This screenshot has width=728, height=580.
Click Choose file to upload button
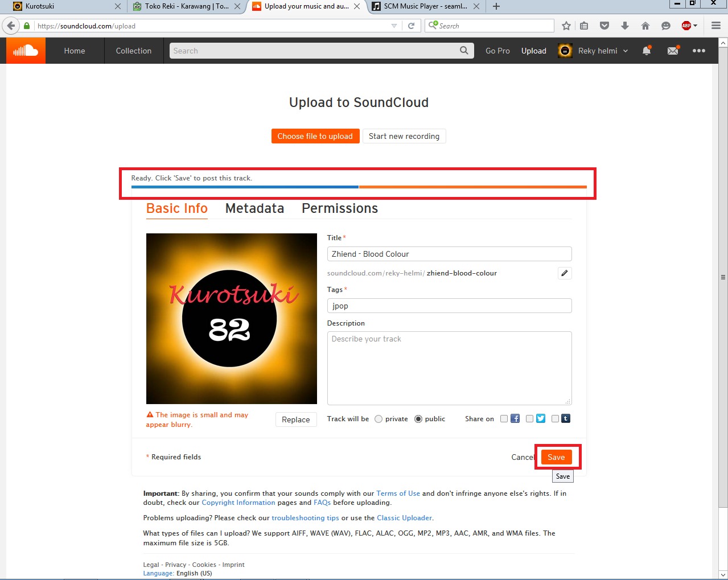pos(315,136)
